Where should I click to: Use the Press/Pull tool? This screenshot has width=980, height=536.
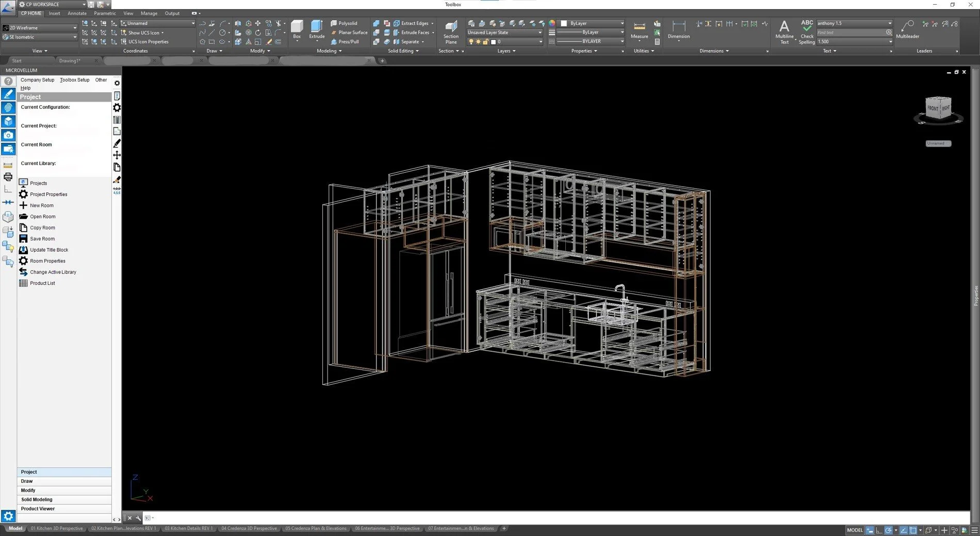tap(345, 42)
